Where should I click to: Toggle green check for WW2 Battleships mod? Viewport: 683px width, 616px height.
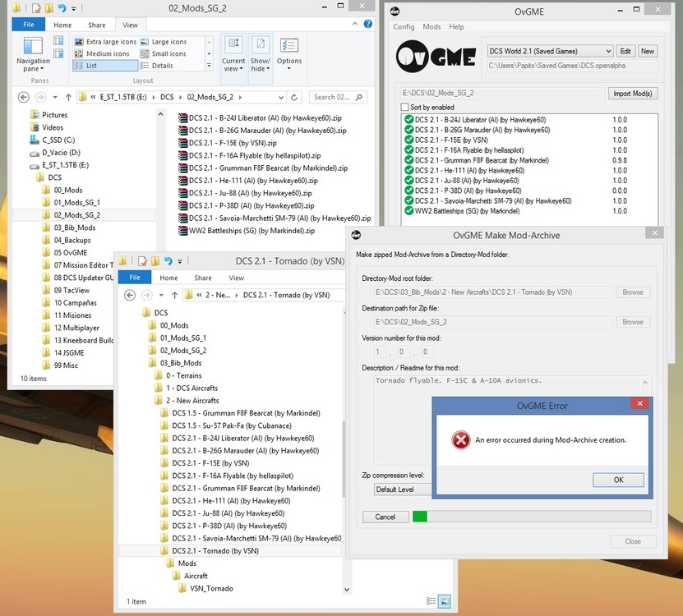pyautogui.click(x=408, y=211)
